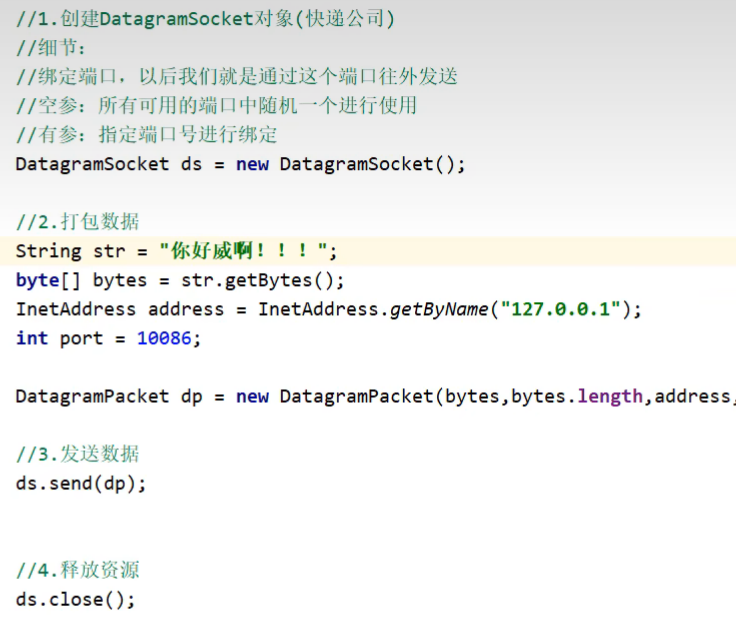Click the string "127.0.0.1"

click(561, 310)
